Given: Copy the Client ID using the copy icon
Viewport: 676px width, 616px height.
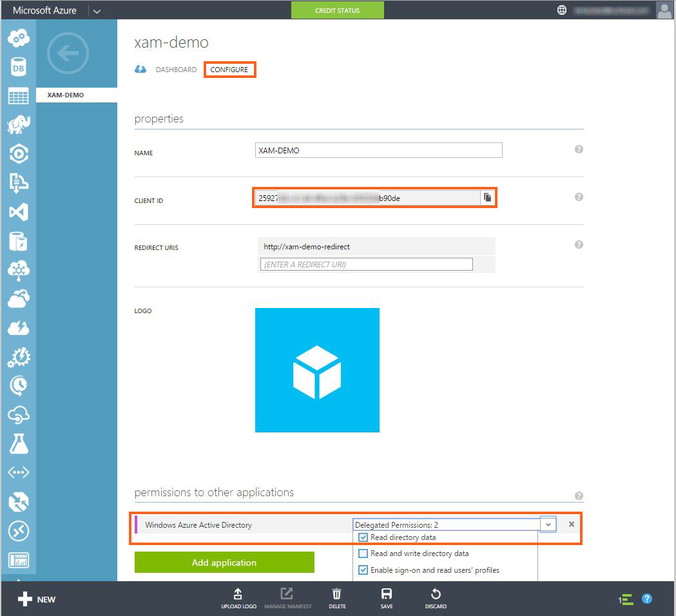Looking at the screenshot, I should (x=488, y=197).
